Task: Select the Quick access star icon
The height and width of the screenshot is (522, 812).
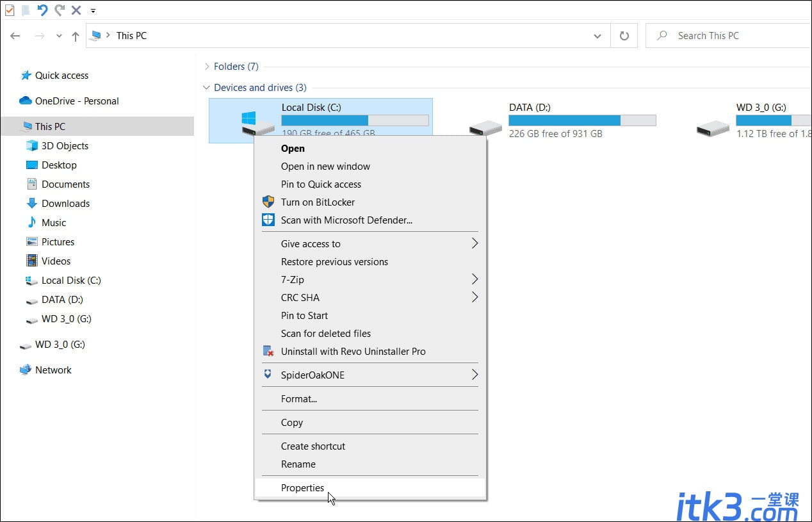Action: coord(26,76)
